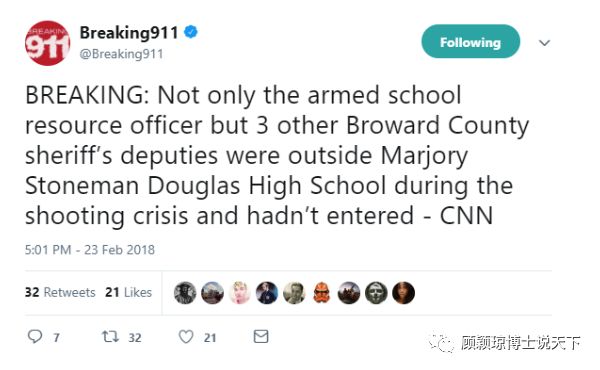Open the Breaking911 red profile avatar
The width and height of the screenshot is (600, 370).
click(x=47, y=43)
